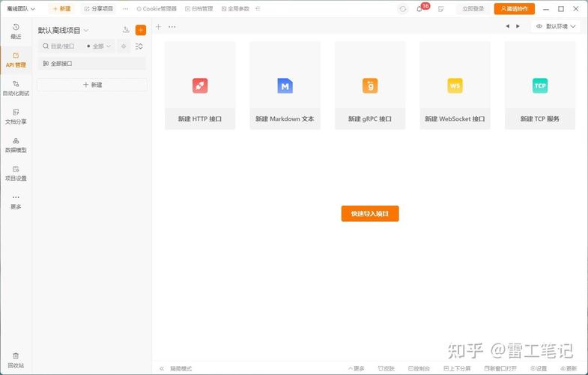
Task: Open the 全部 status filter dropdown
Action: 99,46
